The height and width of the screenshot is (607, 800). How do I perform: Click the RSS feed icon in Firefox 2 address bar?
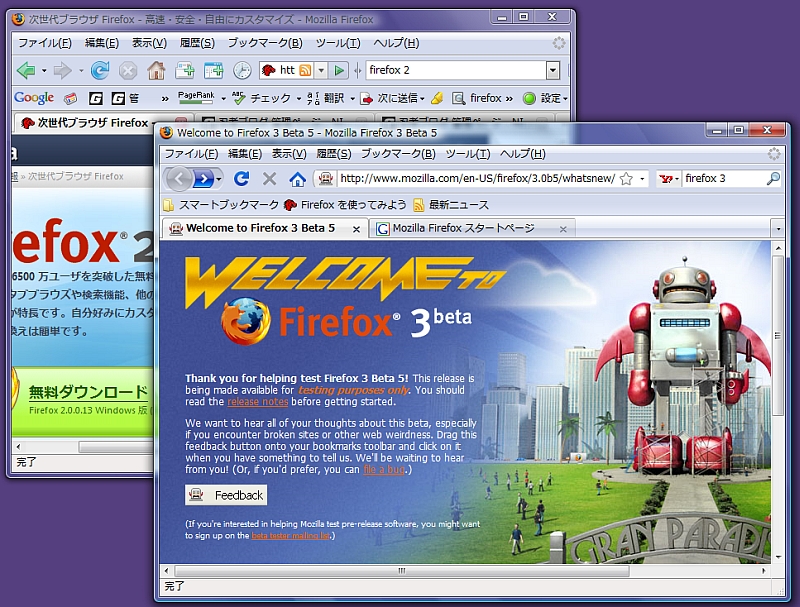(305, 70)
